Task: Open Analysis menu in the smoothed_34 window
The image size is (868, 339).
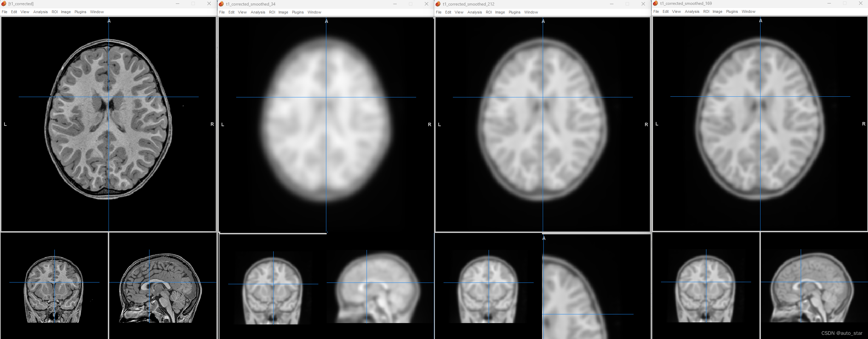Action: [258, 12]
